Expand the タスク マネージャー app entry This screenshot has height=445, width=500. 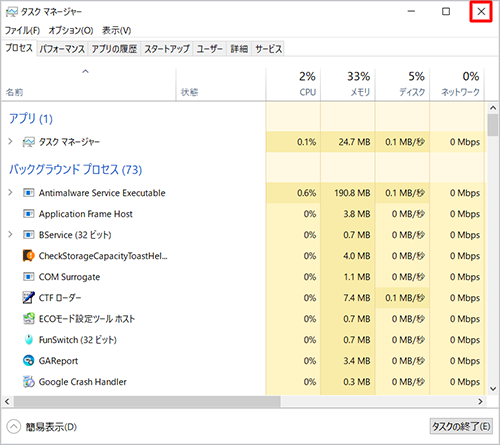tap(11, 142)
